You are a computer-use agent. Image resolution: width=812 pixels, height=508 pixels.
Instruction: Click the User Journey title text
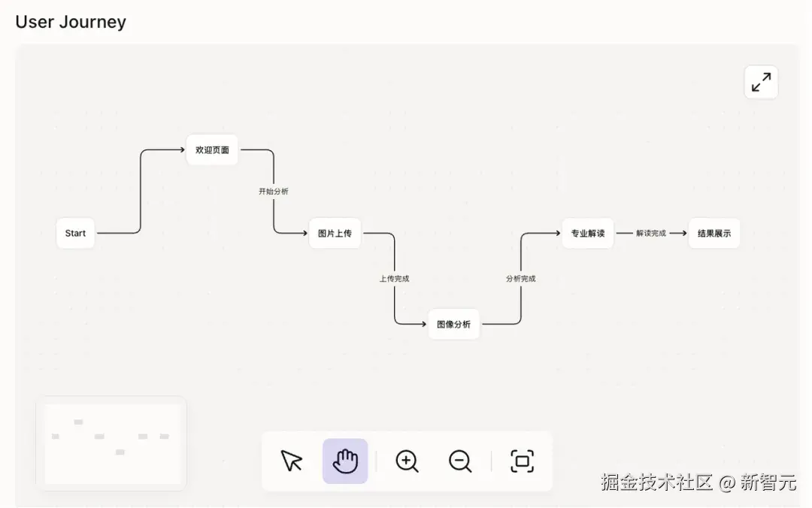pyautogui.click(x=70, y=22)
